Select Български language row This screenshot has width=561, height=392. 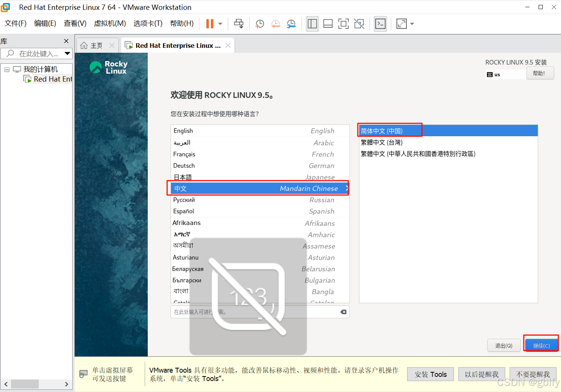click(260, 280)
